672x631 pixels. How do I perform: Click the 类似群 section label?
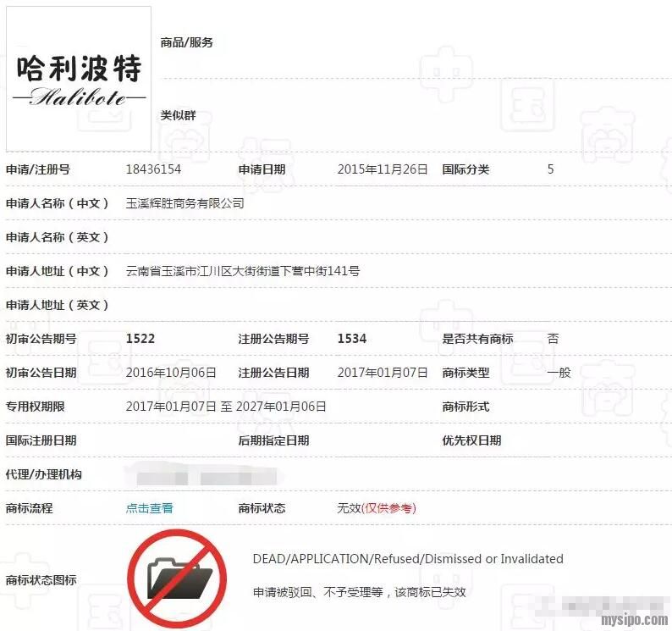pyautogui.click(x=179, y=115)
